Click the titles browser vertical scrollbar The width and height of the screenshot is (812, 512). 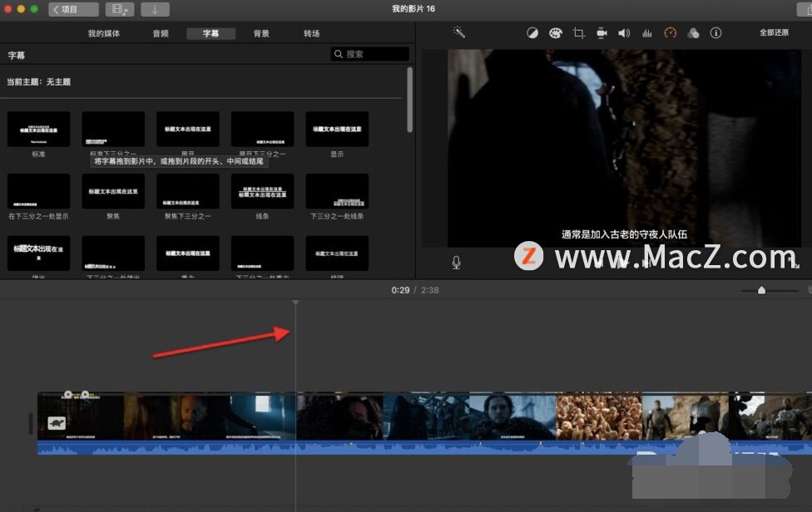[409, 100]
